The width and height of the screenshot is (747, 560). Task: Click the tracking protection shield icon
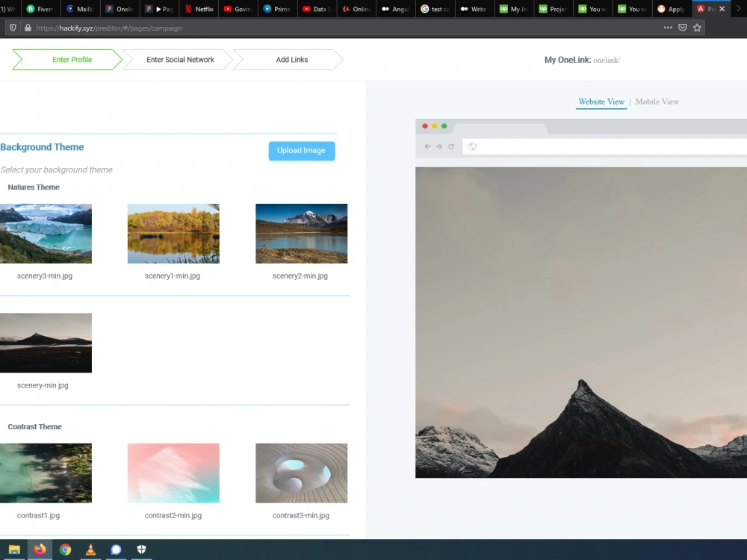pos(13,28)
